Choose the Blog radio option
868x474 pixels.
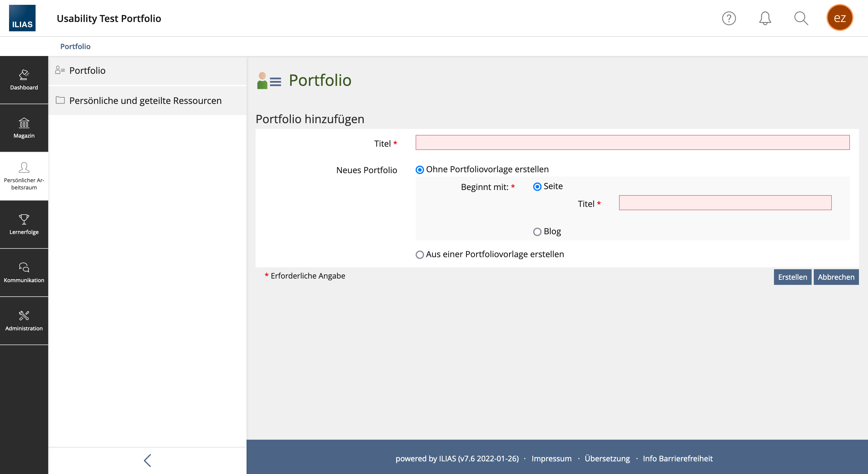coord(537,232)
